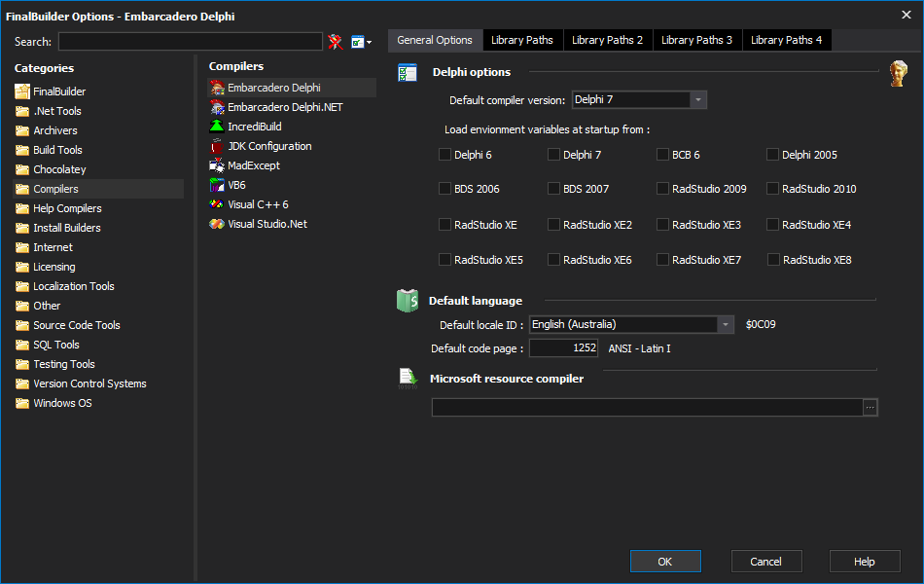Screen dimensions: 924x584
Task: Open Default locale ID dropdown
Action: (726, 324)
